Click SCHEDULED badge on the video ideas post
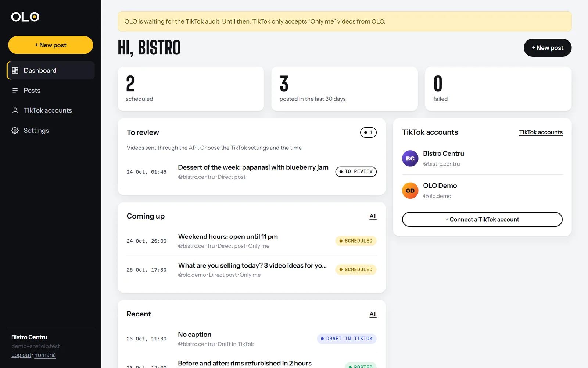Screen dimensions: 588x368 click(356, 270)
